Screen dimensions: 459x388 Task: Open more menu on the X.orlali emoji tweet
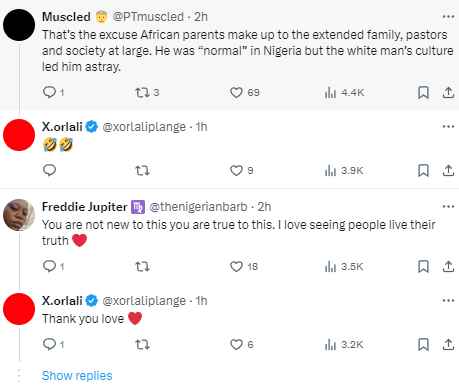click(x=448, y=126)
